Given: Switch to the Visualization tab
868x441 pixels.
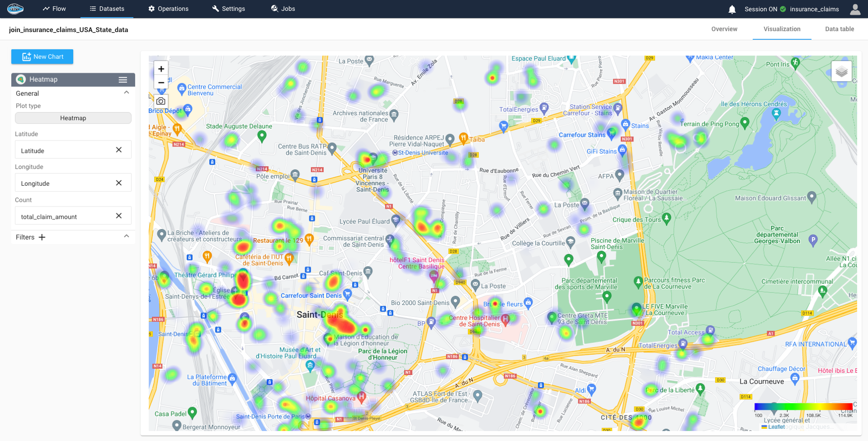Looking at the screenshot, I should 782,29.
